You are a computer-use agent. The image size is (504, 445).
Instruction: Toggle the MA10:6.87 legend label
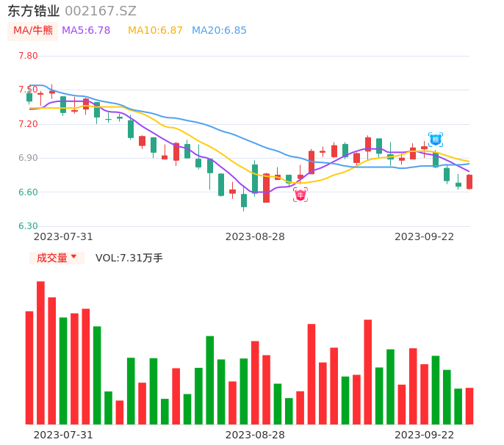pos(155,31)
